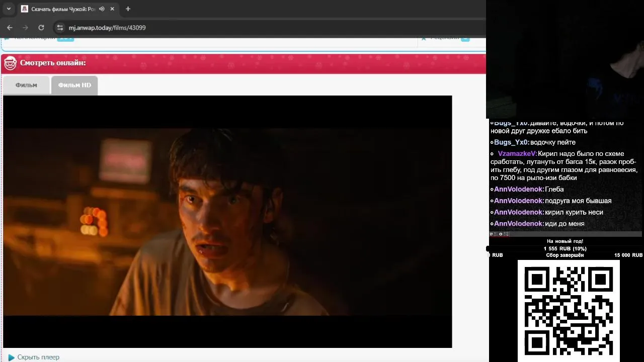644x362 pixels.
Task: Open a new browser tab
Action: click(x=128, y=9)
